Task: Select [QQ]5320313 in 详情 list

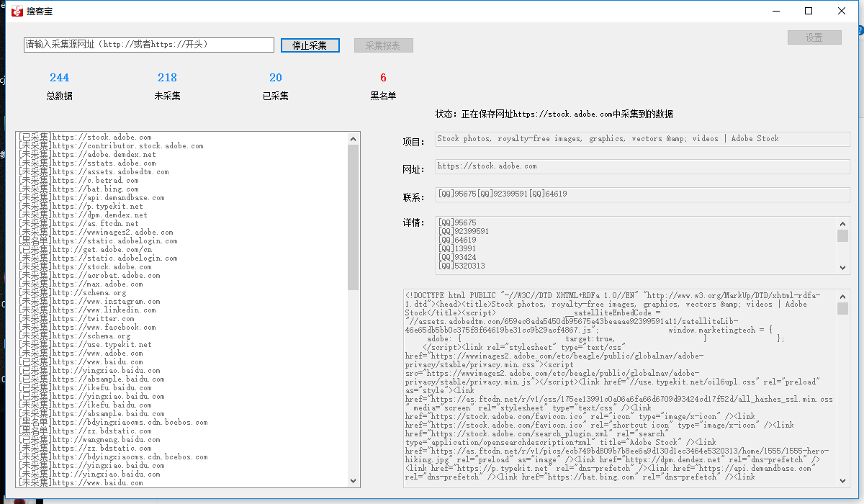Action: [x=461, y=266]
